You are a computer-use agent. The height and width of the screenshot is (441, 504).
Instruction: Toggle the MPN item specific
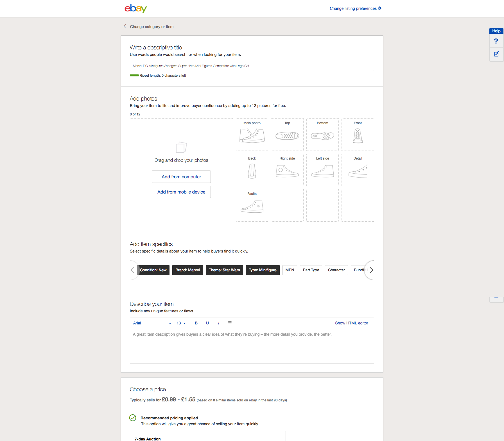tap(290, 270)
